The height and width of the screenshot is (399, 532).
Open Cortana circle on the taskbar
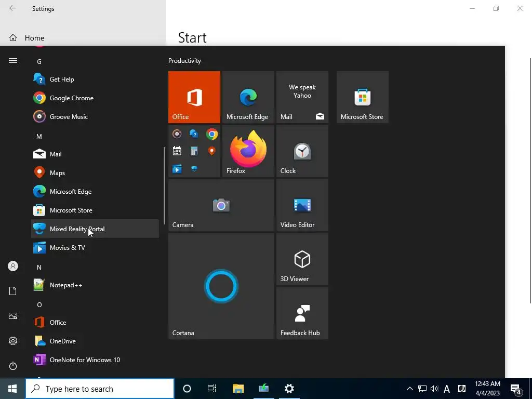click(187, 389)
